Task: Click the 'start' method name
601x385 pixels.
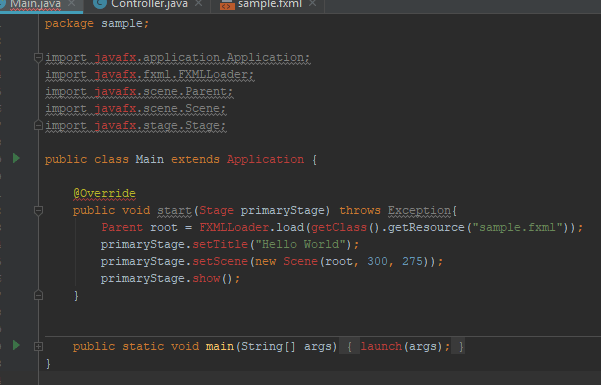Action: click(174, 211)
